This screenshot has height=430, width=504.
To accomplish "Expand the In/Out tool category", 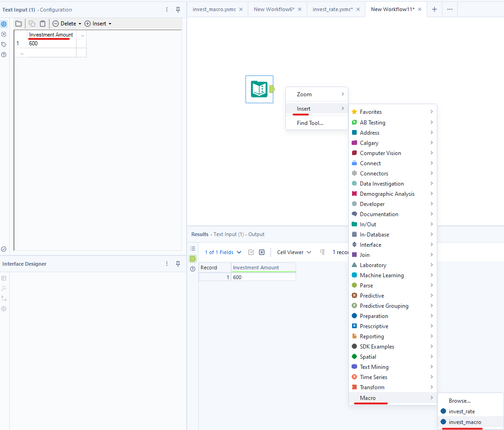I will 392,224.
